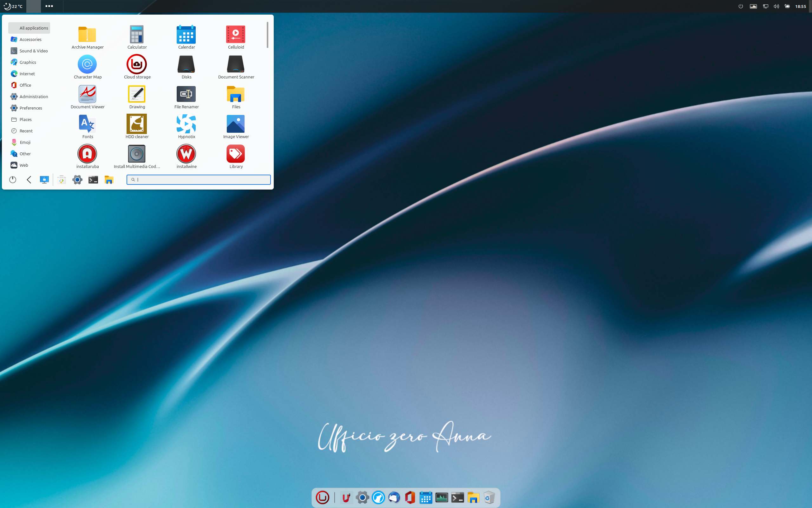
Task: Select the Office category
Action: (29, 85)
